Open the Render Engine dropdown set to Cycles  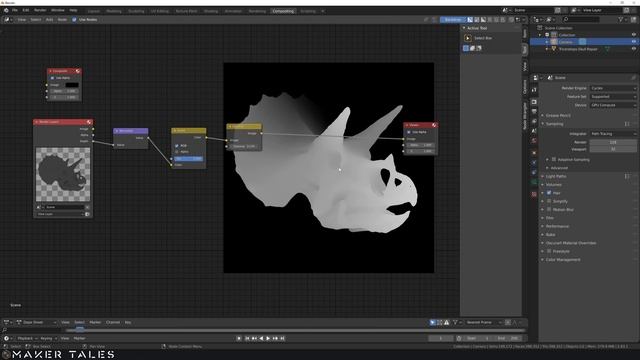point(613,88)
